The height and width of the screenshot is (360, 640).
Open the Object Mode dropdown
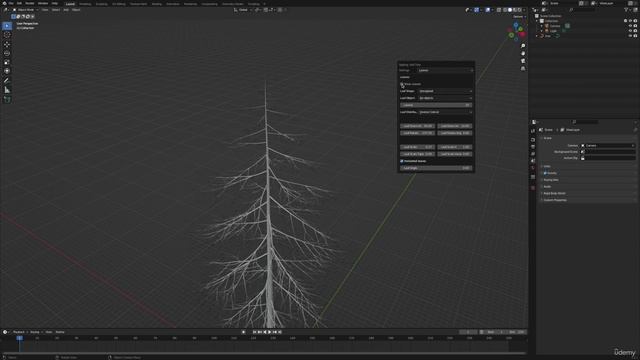25,10
